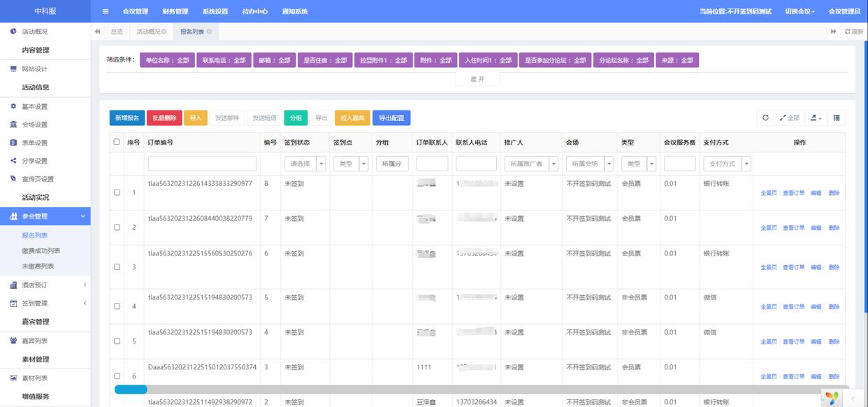This screenshot has width=868, height=407.
Task: Check the checkbox for row 1
Action: click(x=117, y=192)
